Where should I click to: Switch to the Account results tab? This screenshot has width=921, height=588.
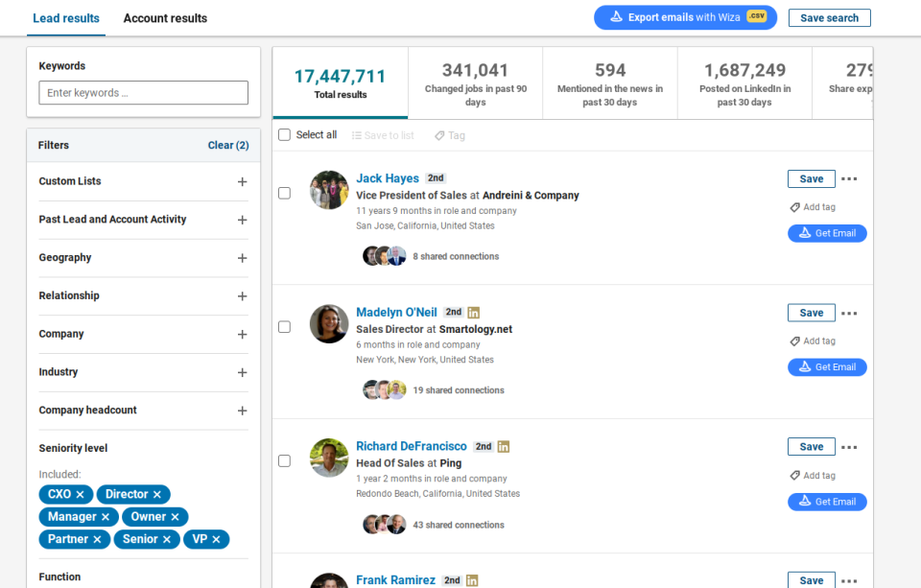coord(164,17)
